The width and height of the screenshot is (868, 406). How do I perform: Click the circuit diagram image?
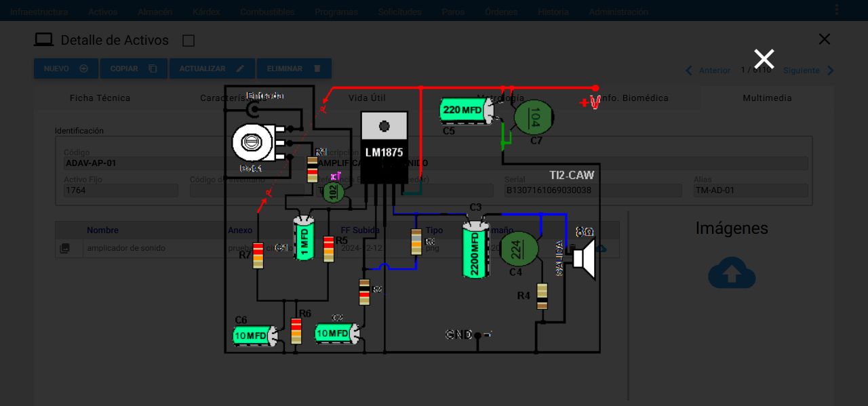pos(413,219)
